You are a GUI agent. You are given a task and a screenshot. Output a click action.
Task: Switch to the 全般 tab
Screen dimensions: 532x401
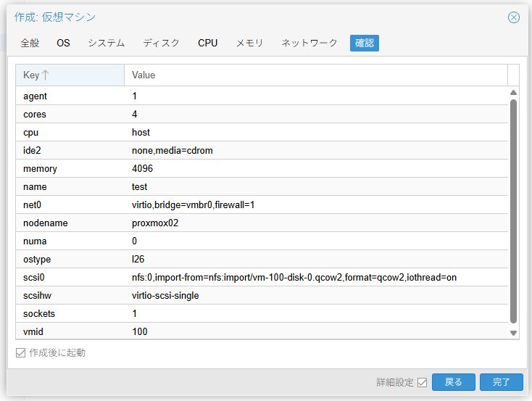[30, 44]
